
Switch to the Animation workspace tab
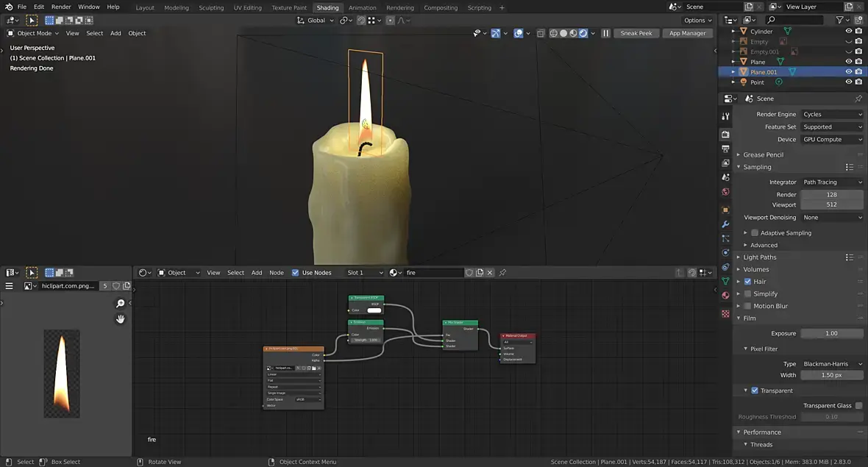(x=363, y=8)
